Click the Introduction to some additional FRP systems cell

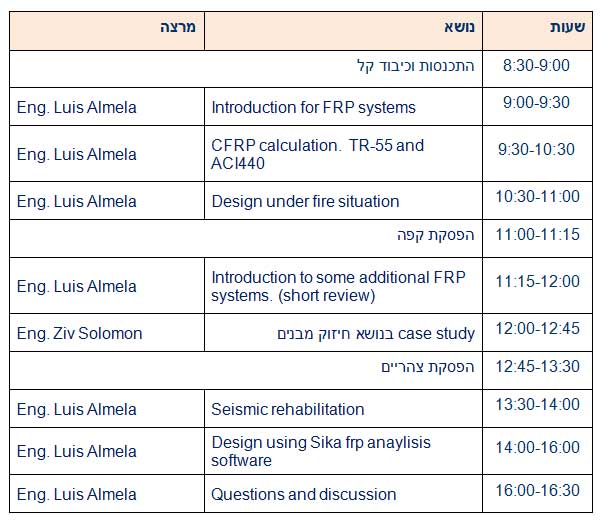(338, 286)
